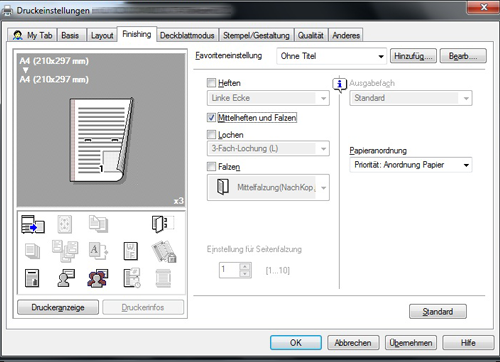Viewport: 500px width, 362px height.
Task: Click the x3 copies indicator
Action: point(178,201)
